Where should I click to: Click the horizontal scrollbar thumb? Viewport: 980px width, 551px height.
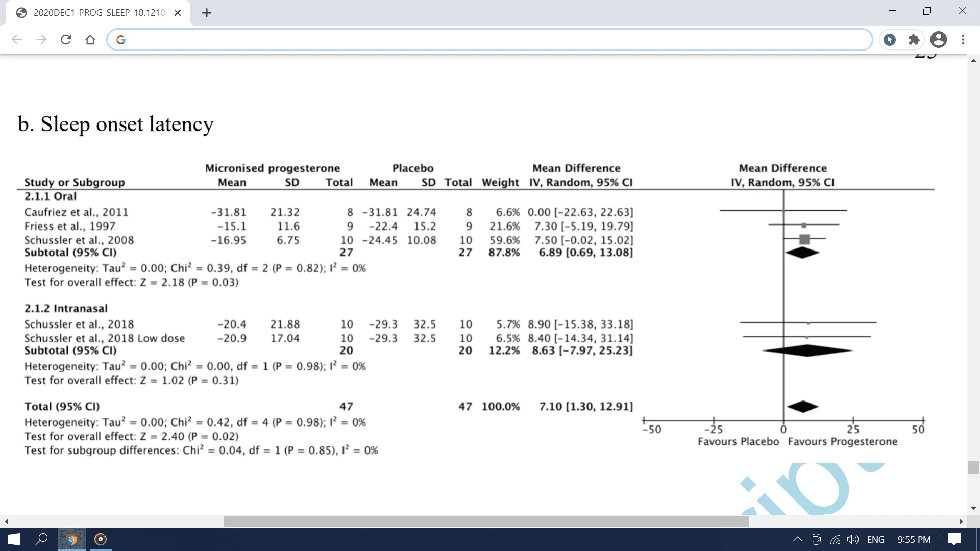pos(486,521)
